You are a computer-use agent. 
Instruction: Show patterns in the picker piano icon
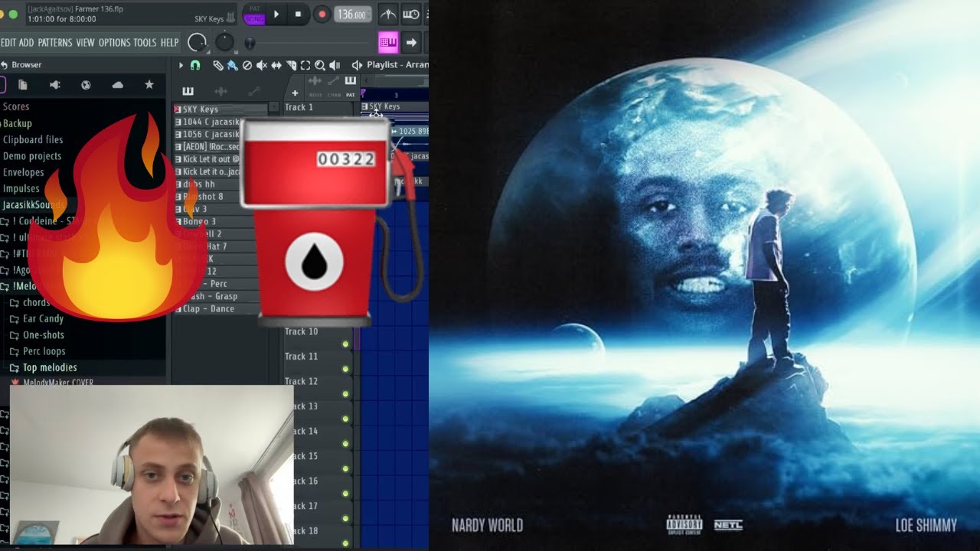pyautogui.click(x=188, y=91)
